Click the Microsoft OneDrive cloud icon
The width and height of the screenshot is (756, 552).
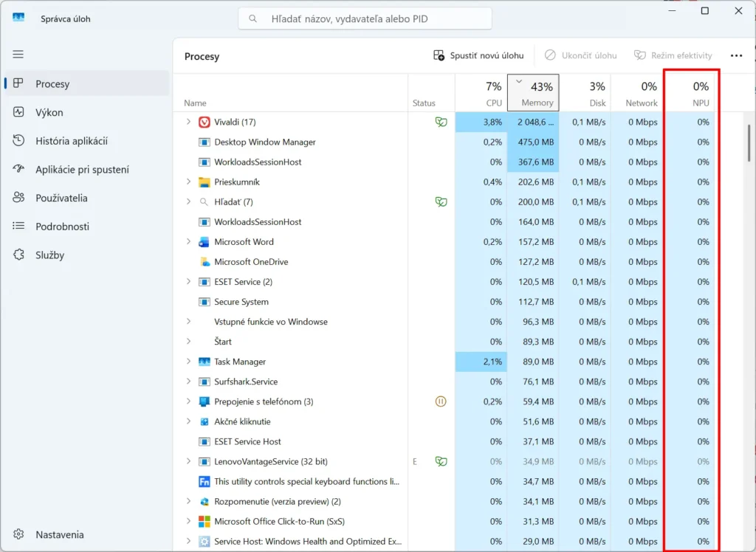point(205,262)
